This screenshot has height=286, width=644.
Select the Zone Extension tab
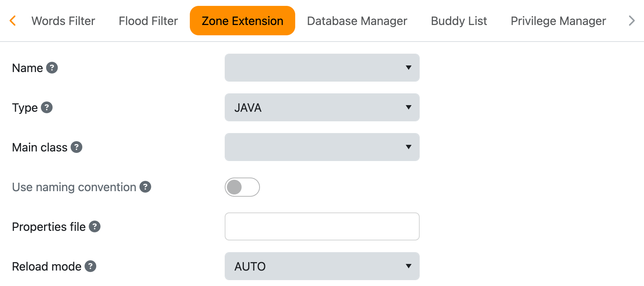click(x=242, y=21)
